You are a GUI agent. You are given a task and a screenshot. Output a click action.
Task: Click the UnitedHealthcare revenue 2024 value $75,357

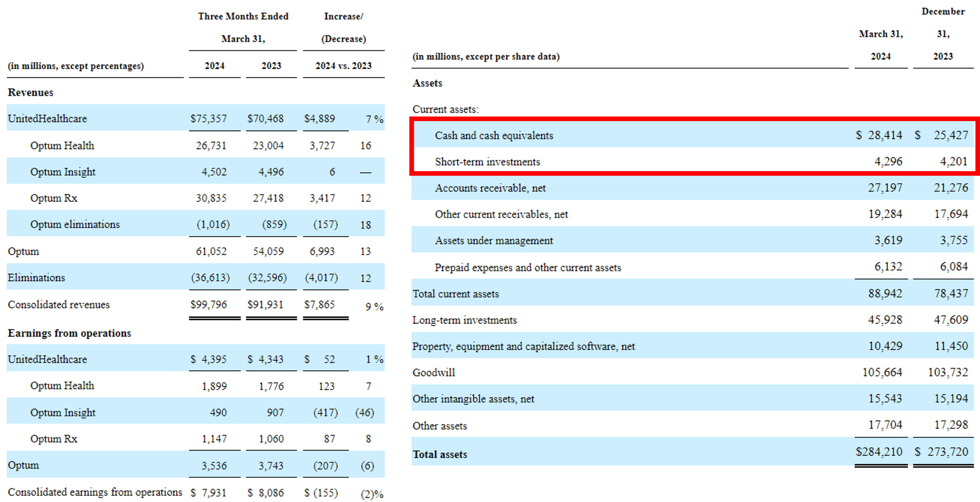point(208,118)
